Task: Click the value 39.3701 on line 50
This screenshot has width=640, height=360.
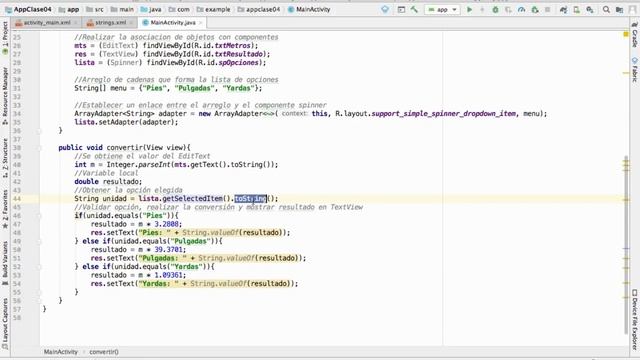Action: [168, 249]
